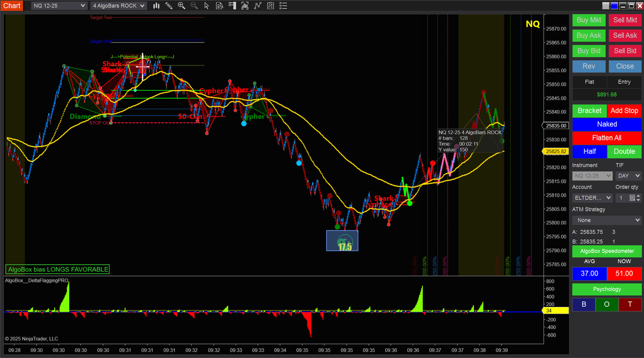Click the Target Two line label
Image resolution: width=644 pixels, height=358 pixels.
coord(101,18)
